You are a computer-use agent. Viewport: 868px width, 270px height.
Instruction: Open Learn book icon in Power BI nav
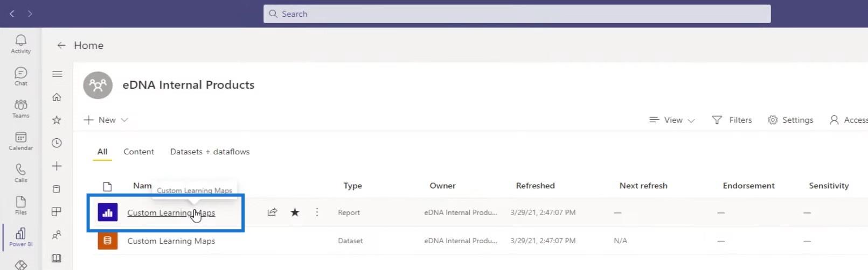click(56, 258)
